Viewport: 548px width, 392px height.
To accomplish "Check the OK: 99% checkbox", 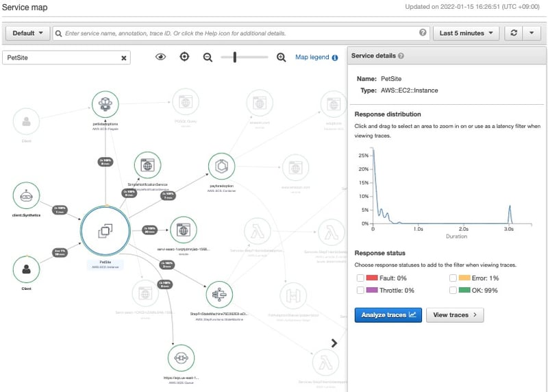I will coord(453,291).
